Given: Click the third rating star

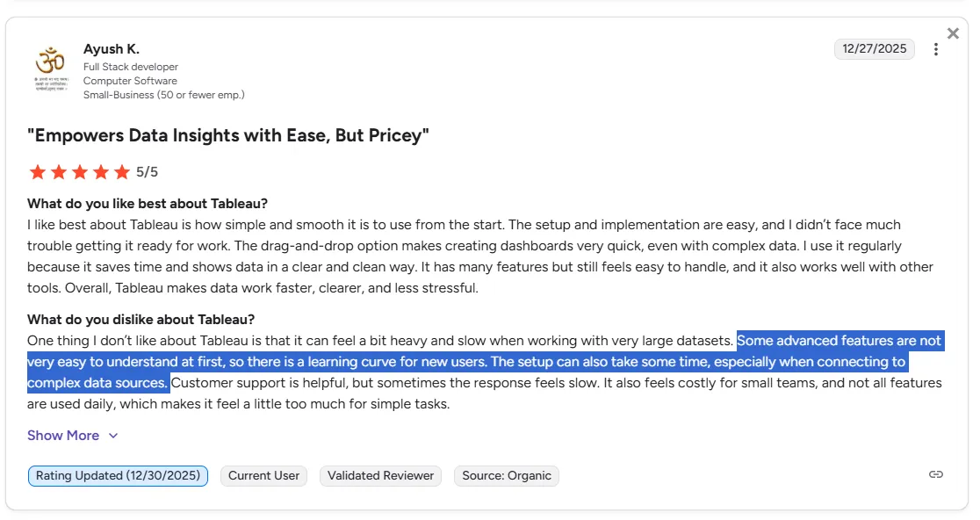Looking at the screenshot, I should 80,172.
